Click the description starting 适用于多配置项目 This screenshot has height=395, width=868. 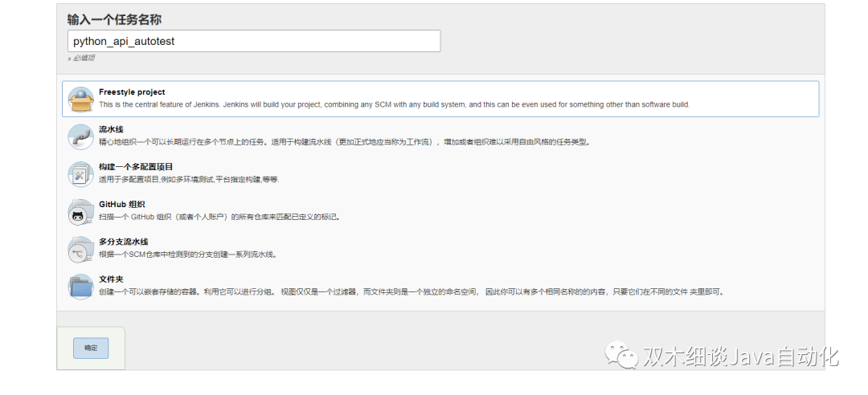(190, 180)
